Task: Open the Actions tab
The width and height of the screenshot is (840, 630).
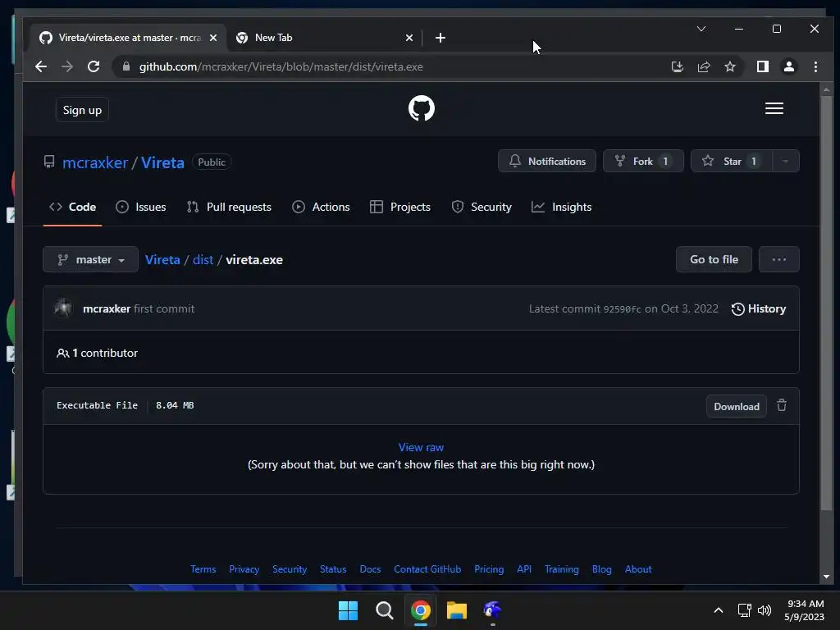Action: (x=321, y=207)
